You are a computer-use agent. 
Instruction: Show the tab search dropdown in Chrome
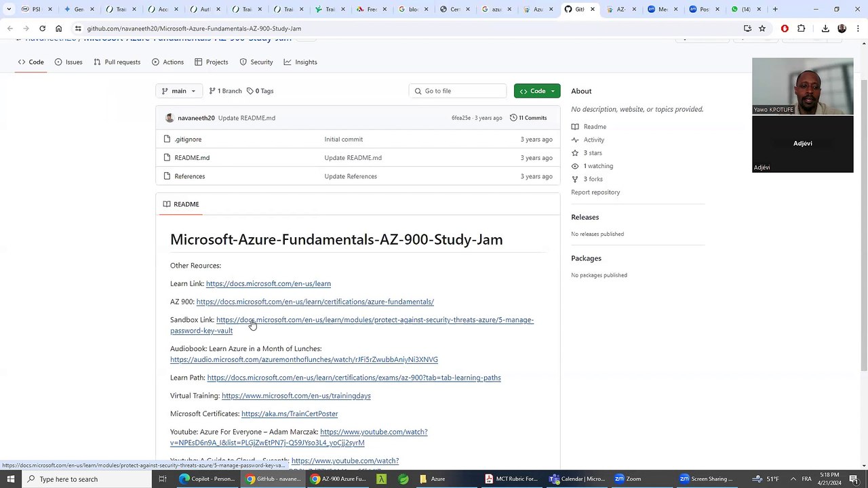[9, 9]
